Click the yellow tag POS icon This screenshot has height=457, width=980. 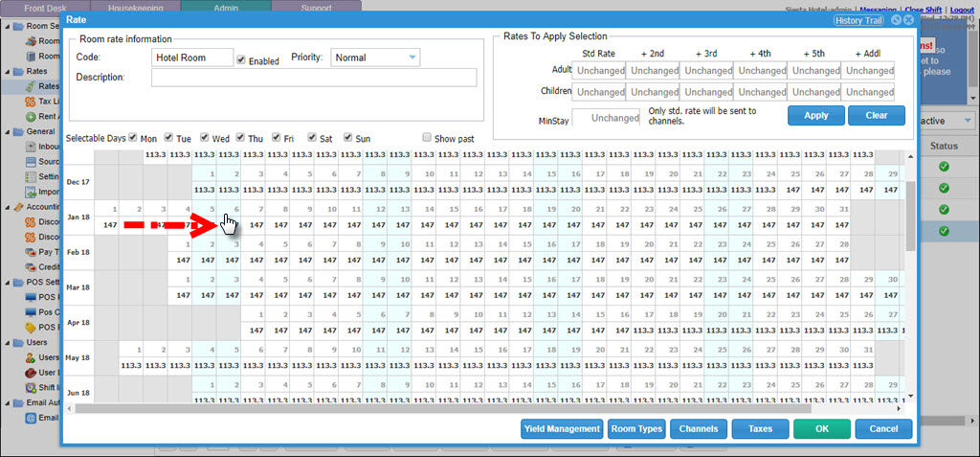[x=30, y=327]
